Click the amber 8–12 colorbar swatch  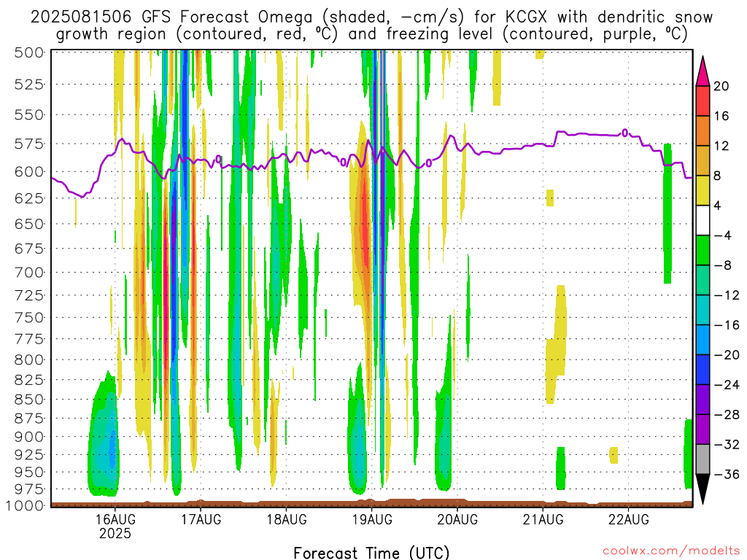(x=703, y=160)
